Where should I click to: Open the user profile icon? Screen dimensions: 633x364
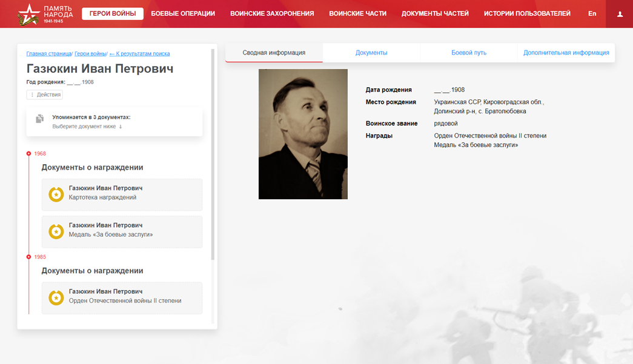pyautogui.click(x=620, y=14)
